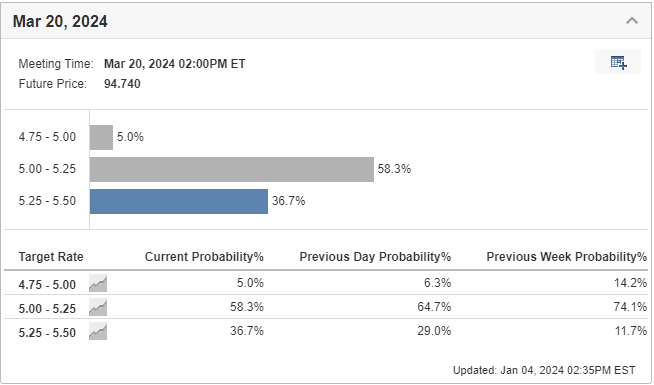Select the 5.25 - 5.50 table row label

point(47,333)
